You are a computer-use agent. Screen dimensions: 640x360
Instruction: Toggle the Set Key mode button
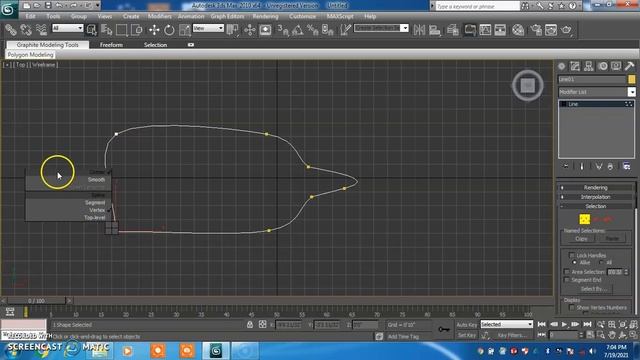467,335
